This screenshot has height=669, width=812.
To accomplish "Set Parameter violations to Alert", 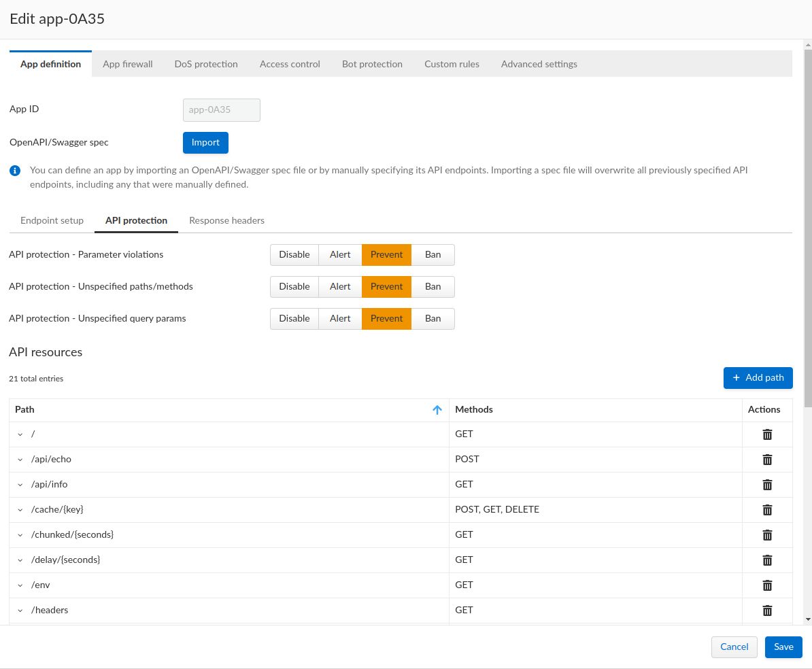I will (x=340, y=255).
